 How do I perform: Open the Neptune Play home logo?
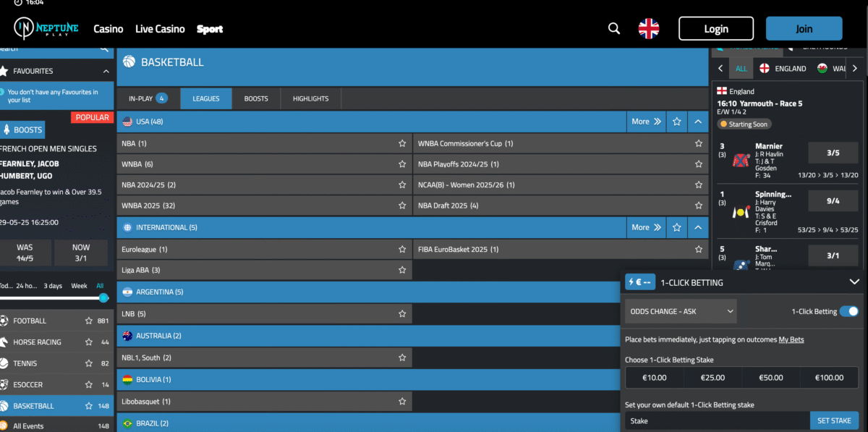pyautogui.click(x=48, y=29)
